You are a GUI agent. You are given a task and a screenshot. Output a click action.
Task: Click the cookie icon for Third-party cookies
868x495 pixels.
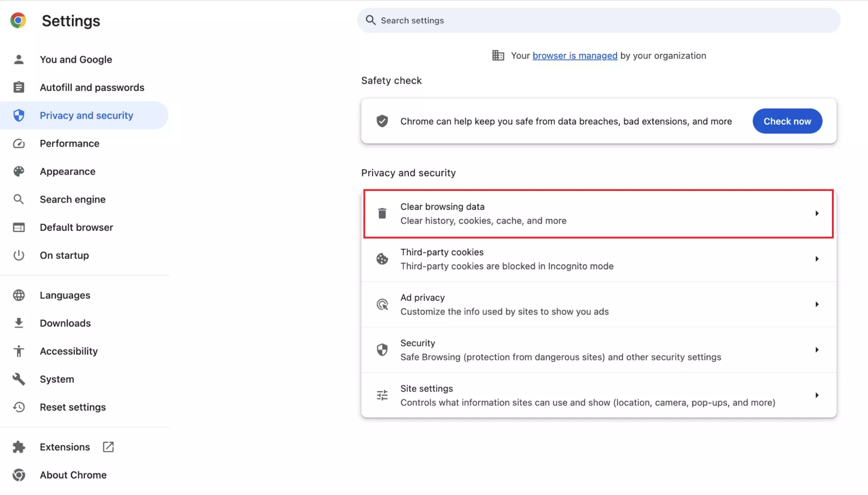[x=382, y=259]
